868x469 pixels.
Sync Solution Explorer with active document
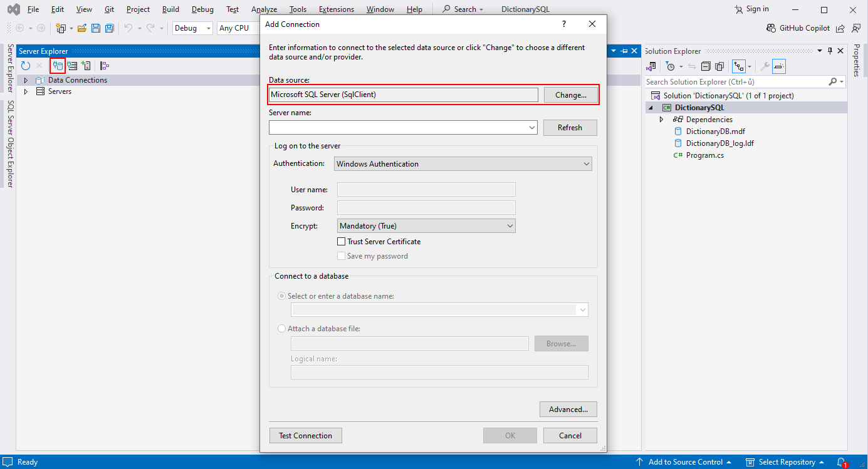click(693, 66)
